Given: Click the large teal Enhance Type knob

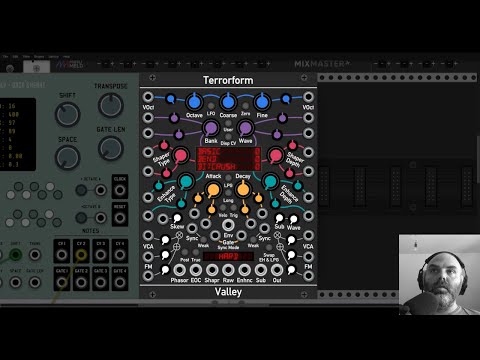Looking at the screenshot, I should click(x=185, y=181).
